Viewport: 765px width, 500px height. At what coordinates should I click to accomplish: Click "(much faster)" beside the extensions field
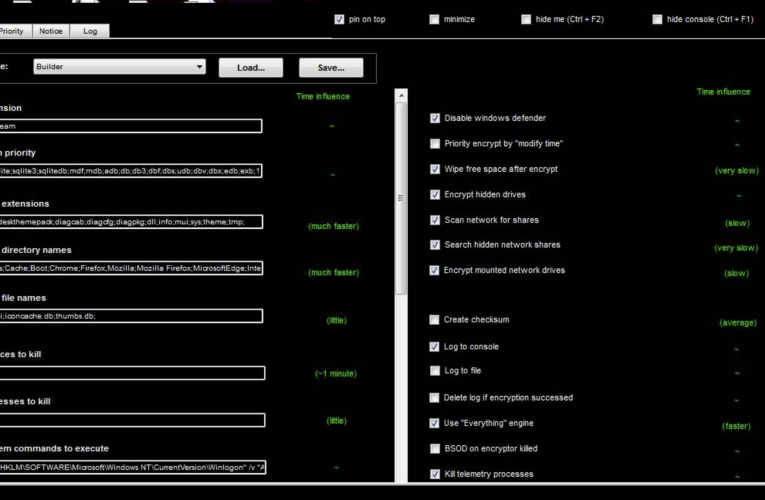point(334,226)
